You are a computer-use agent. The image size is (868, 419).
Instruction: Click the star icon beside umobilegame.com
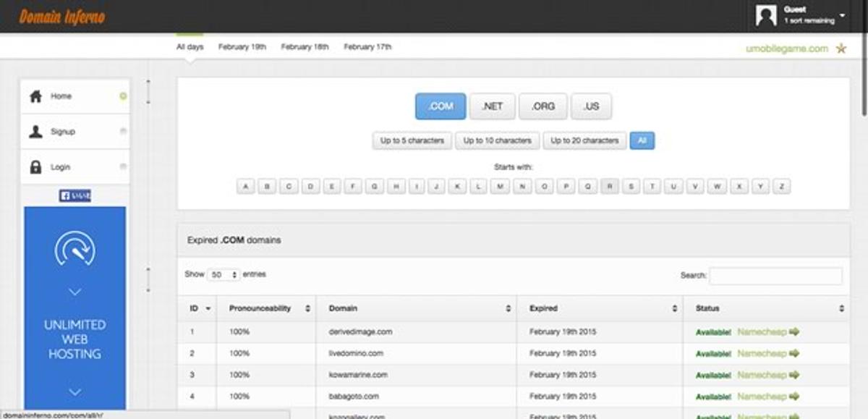841,48
